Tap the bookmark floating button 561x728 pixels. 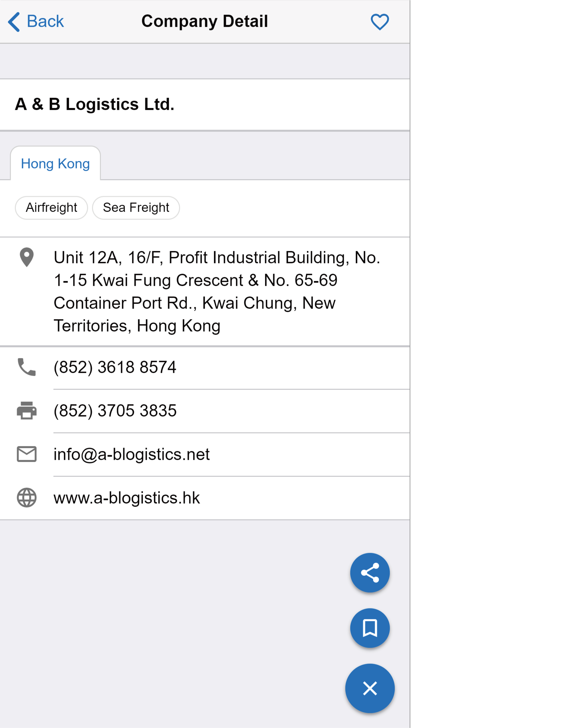pos(370,628)
